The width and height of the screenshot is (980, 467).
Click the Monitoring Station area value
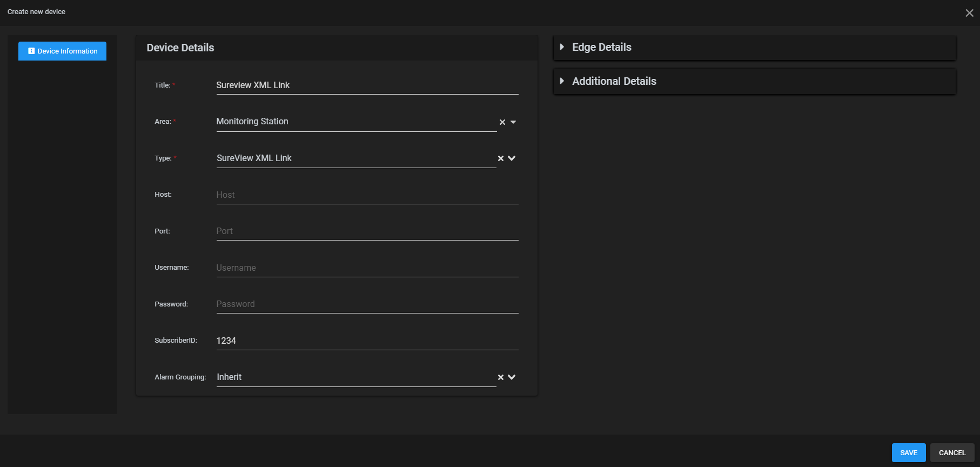click(x=252, y=122)
